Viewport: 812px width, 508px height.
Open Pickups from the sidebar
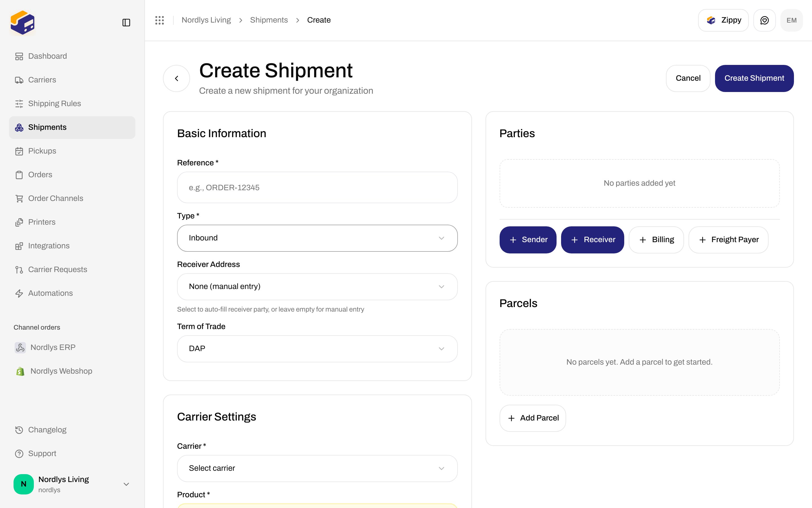click(72, 151)
